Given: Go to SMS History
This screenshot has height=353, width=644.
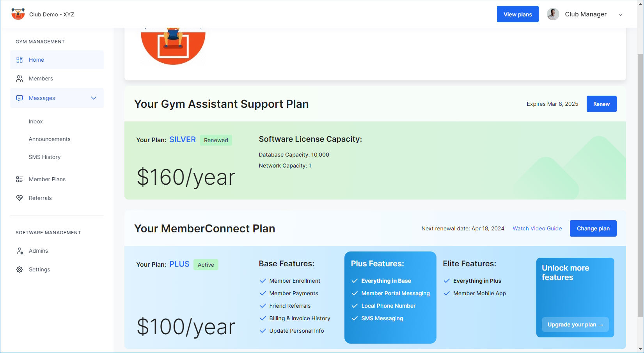Looking at the screenshot, I should point(44,157).
